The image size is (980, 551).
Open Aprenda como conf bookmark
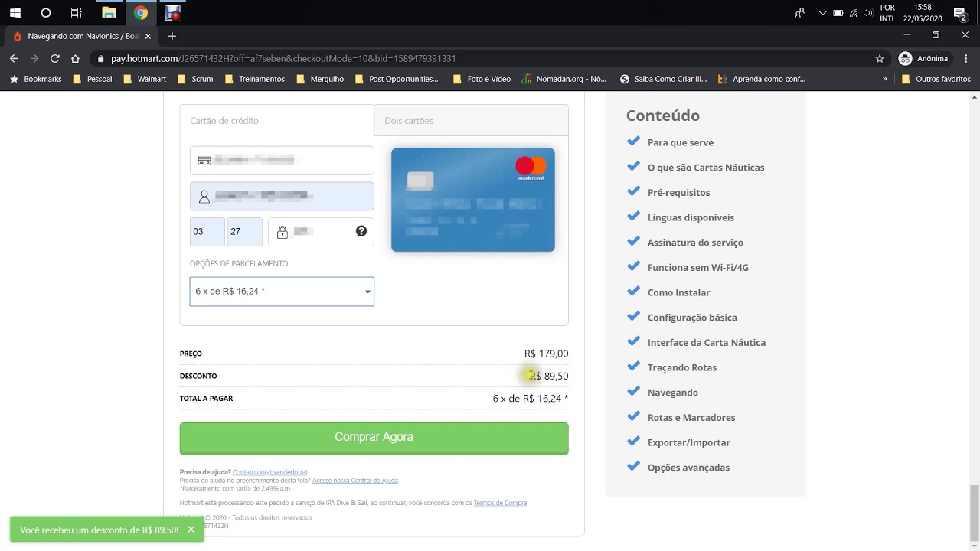[x=762, y=79]
